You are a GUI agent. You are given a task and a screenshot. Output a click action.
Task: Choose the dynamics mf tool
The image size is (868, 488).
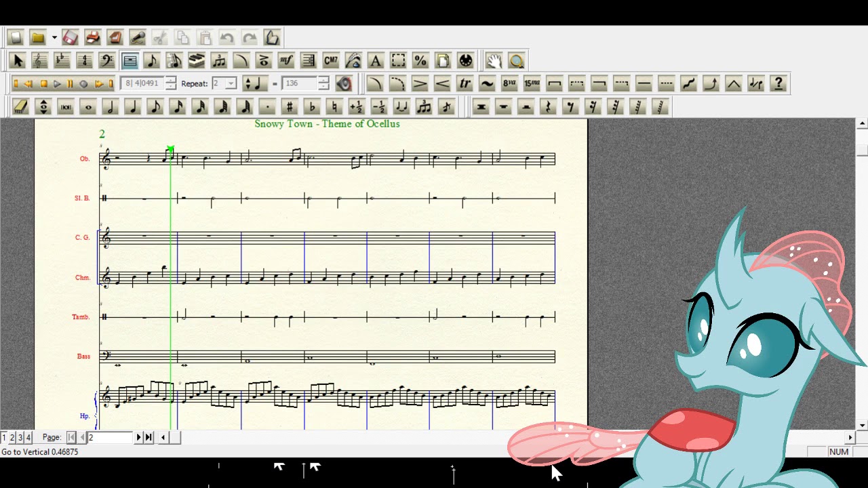point(286,61)
